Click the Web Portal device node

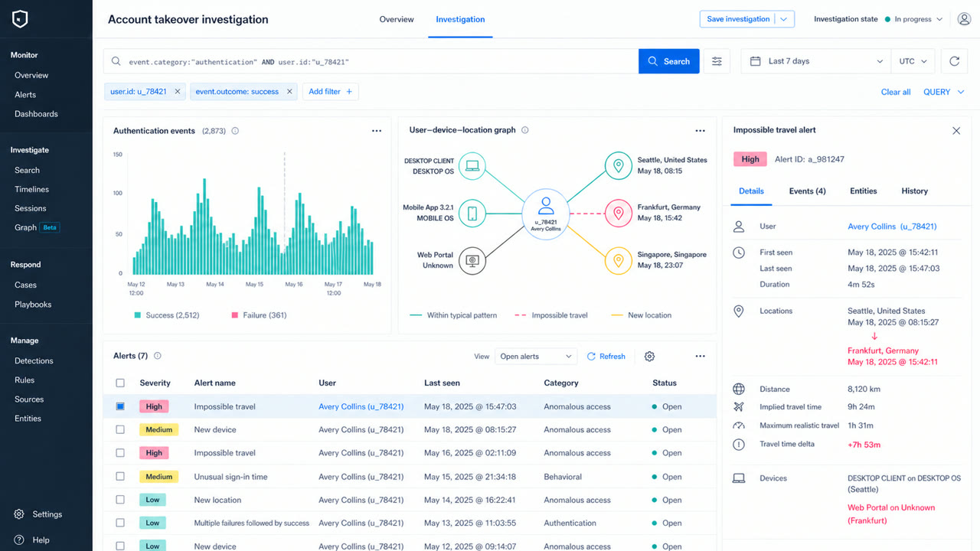point(472,260)
